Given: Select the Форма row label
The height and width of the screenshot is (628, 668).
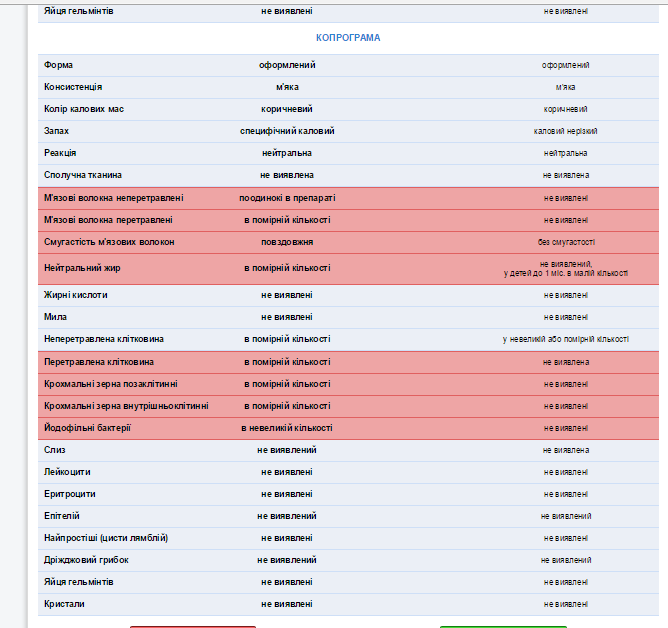Looking at the screenshot, I should [58, 65].
